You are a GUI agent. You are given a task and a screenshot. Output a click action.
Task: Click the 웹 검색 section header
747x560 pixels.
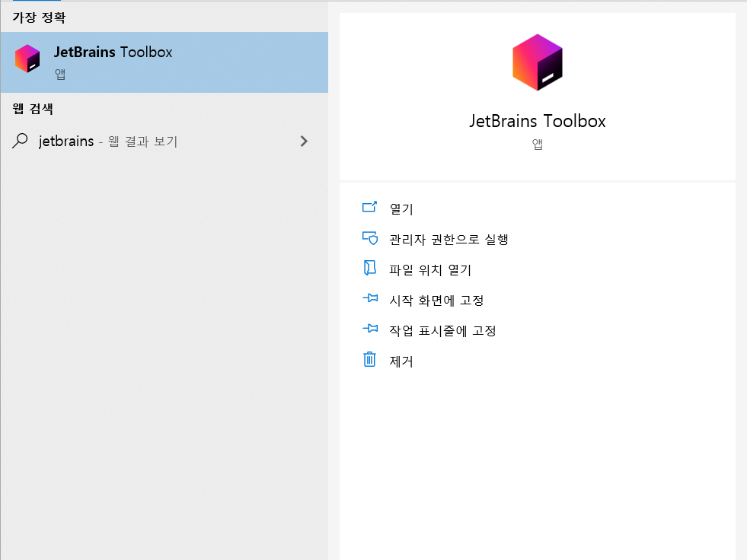tap(33, 109)
